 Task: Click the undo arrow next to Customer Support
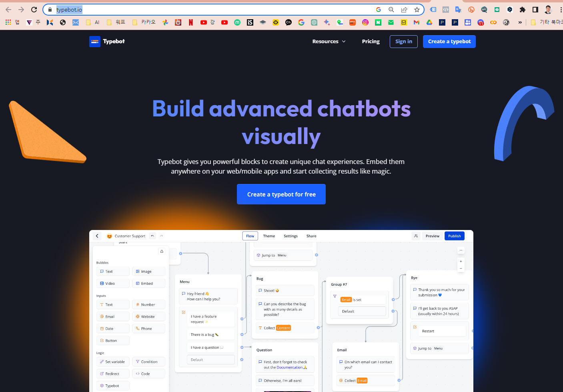click(152, 236)
